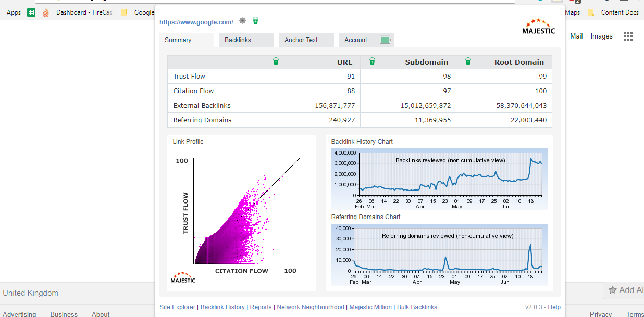
Task: Open the Network Neighbourhood link
Action: coord(311,307)
